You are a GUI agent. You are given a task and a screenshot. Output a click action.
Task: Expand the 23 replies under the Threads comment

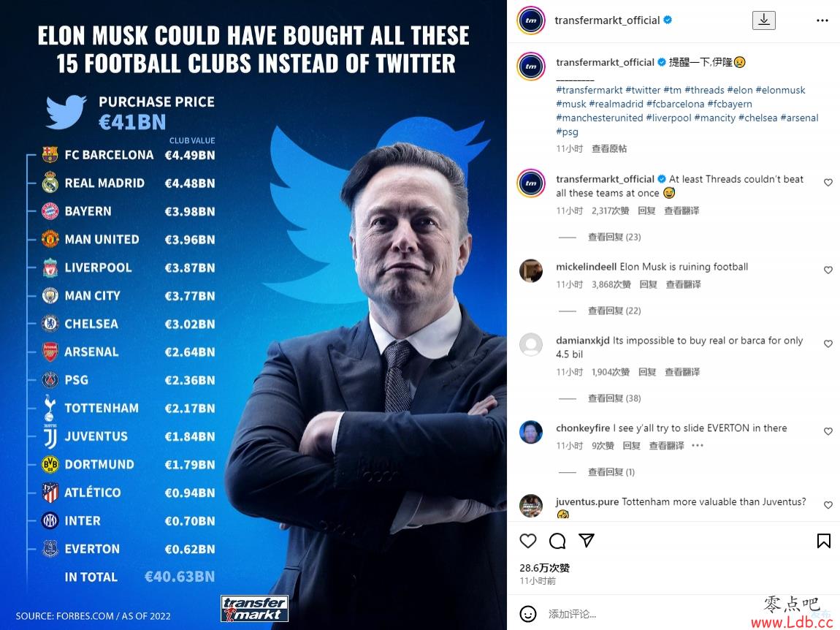[x=614, y=237]
